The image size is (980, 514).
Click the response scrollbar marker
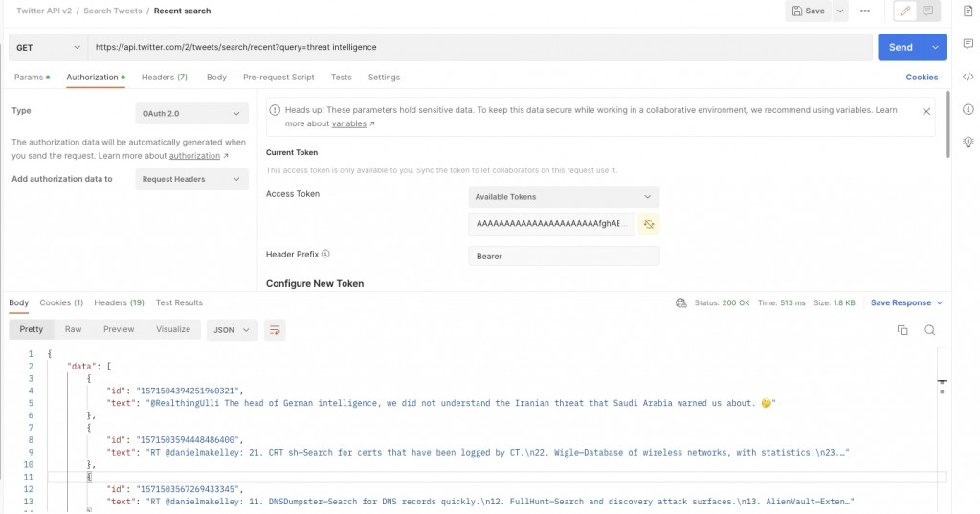click(942, 382)
